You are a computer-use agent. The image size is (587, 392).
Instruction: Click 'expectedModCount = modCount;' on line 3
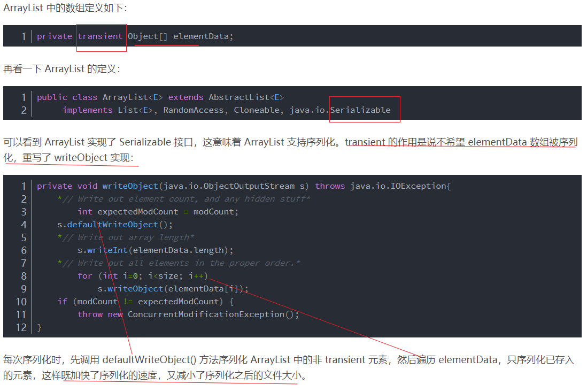(x=168, y=212)
